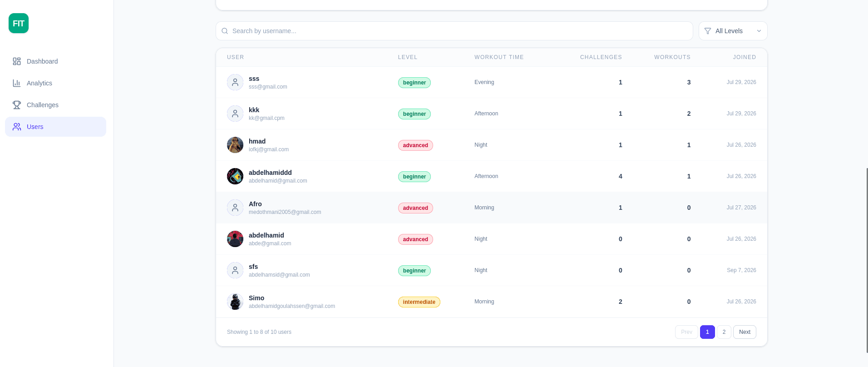The height and width of the screenshot is (367, 868).
Task: Click the sfs user placeholder avatar
Action: click(235, 270)
